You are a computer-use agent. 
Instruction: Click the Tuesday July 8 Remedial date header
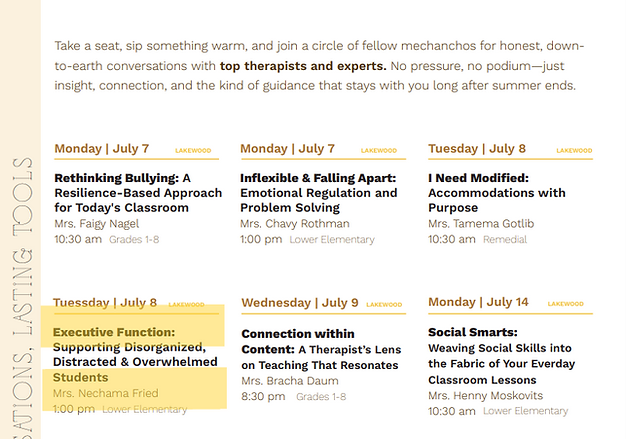click(477, 148)
